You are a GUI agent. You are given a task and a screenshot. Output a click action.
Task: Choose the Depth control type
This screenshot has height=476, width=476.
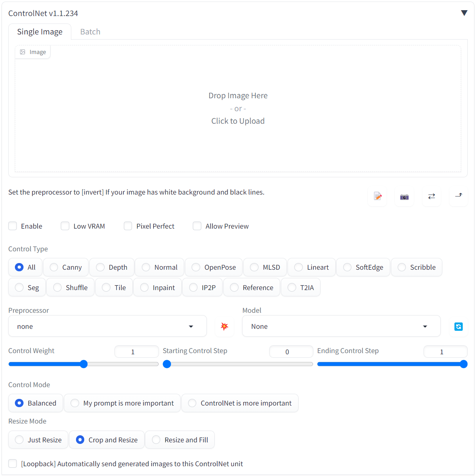pos(112,267)
